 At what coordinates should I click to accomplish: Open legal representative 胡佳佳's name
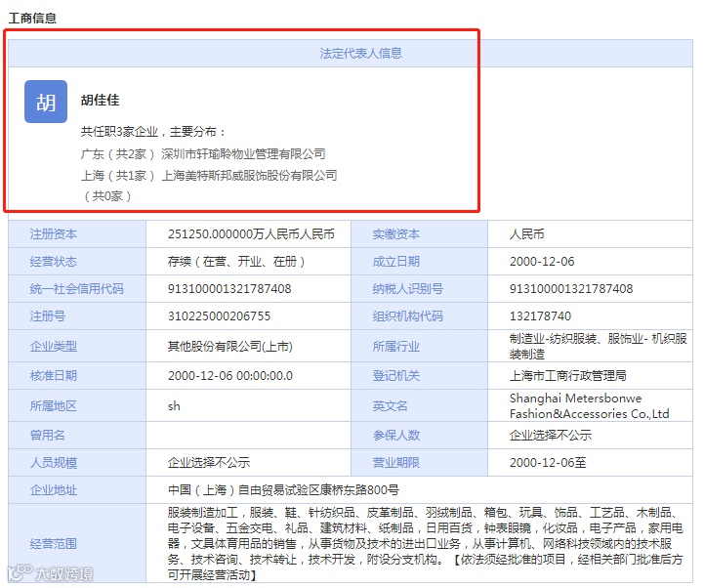pos(101,100)
